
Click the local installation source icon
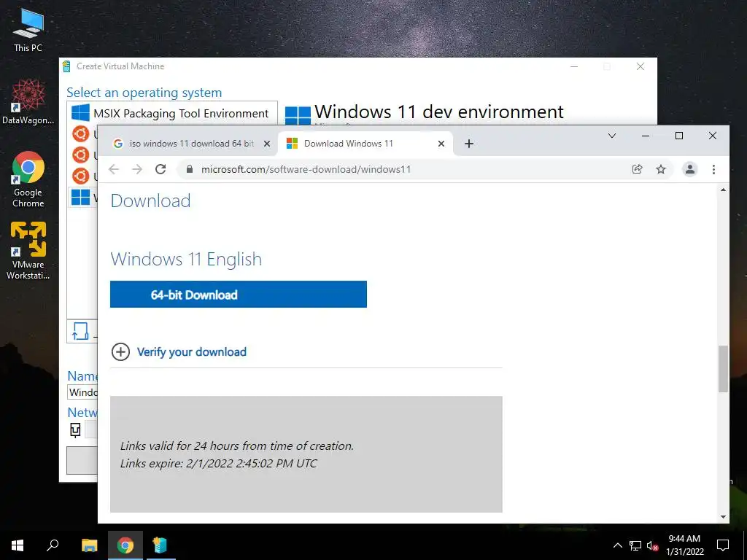tap(80, 332)
